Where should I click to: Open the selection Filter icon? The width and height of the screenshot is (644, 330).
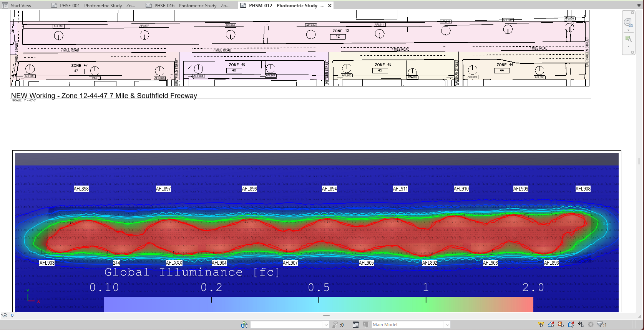coord(600,325)
